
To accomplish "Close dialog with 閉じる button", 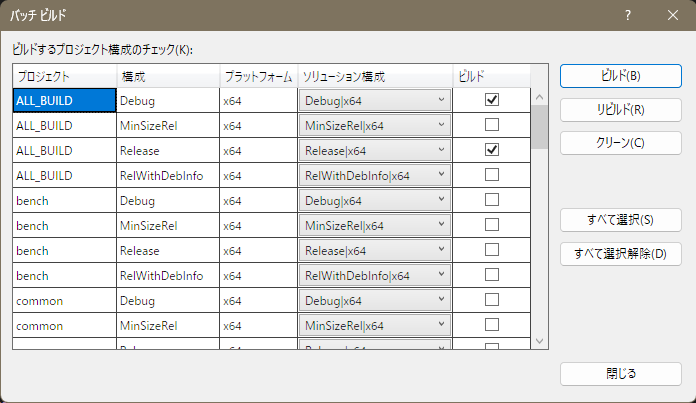I will click(621, 374).
